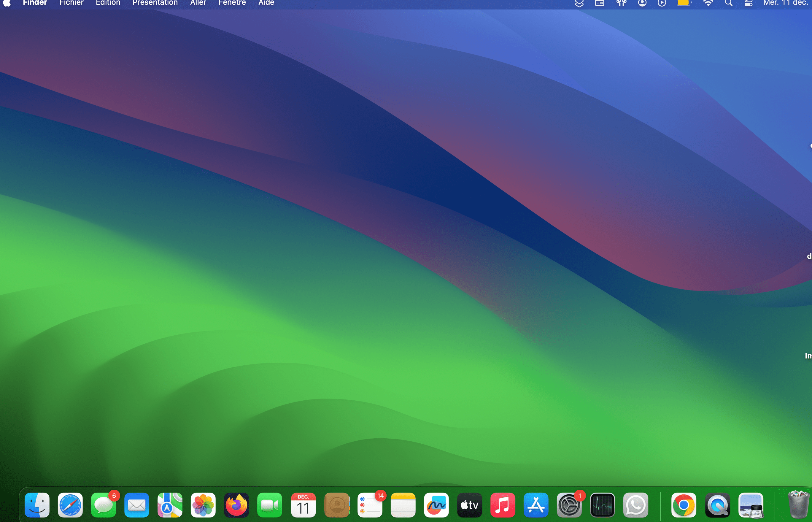Expand the battery status menu

[684, 3]
